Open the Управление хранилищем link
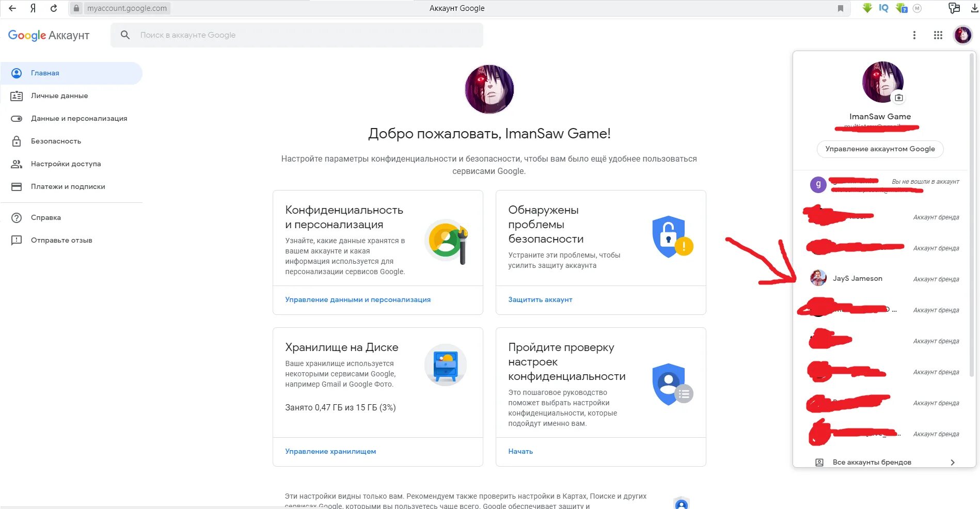This screenshot has width=980, height=509. click(x=330, y=452)
